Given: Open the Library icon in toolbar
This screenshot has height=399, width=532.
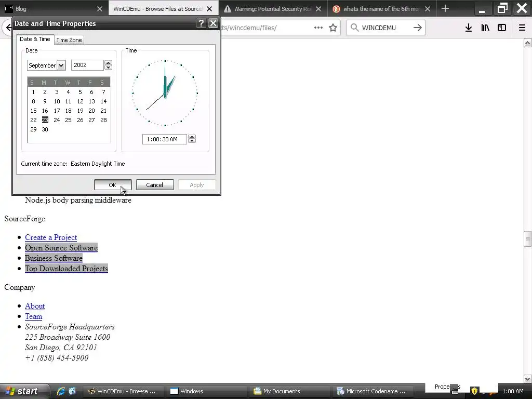Looking at the screenshot, I should [x=485, y=28].
